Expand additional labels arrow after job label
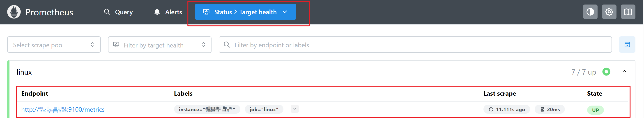The height and width of the screenshot is (118, 644). point(294,109)
